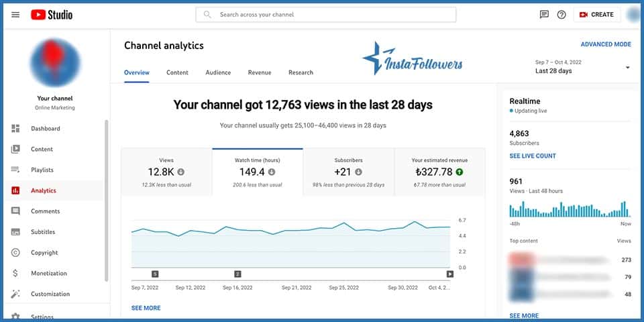Select the Comments sidebar icon
Viewport: 644px width, 322px height.
(x=15, y=211)
